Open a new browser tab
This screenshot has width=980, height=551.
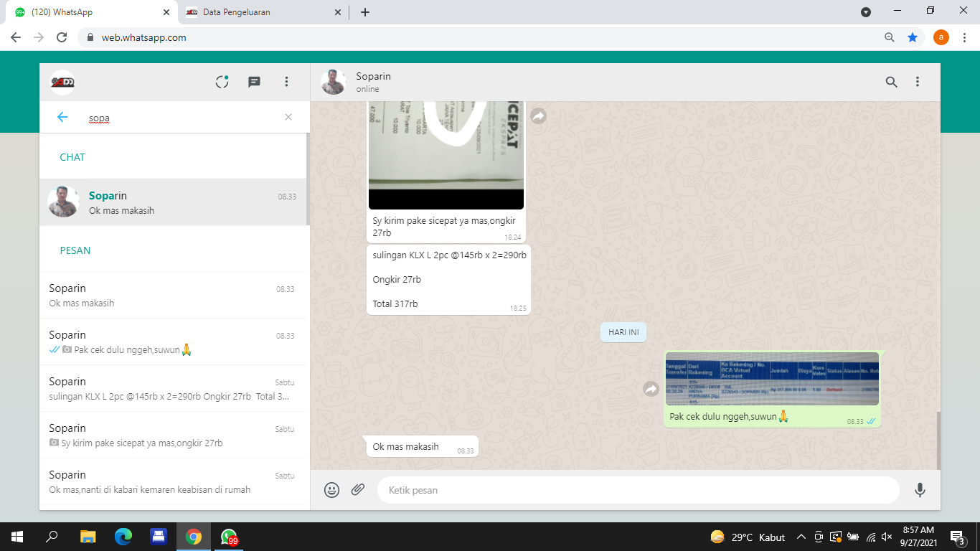click(365, 12)
